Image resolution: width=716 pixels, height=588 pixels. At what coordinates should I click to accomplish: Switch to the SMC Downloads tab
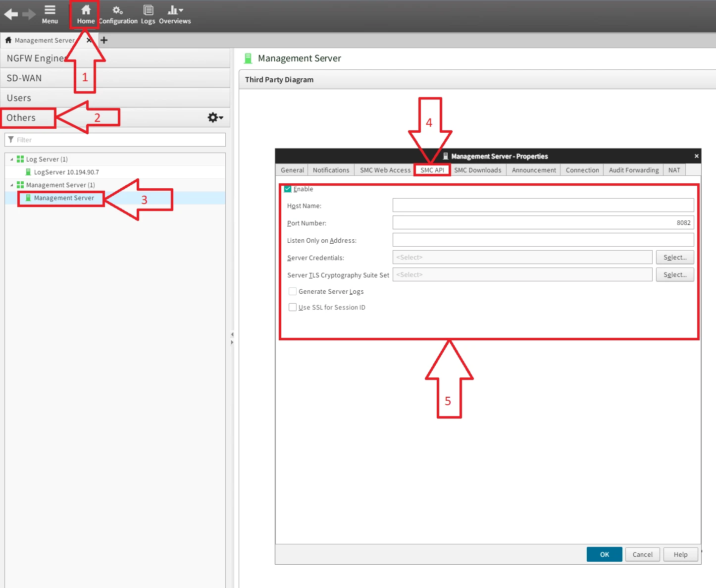(x=477, y=170)
